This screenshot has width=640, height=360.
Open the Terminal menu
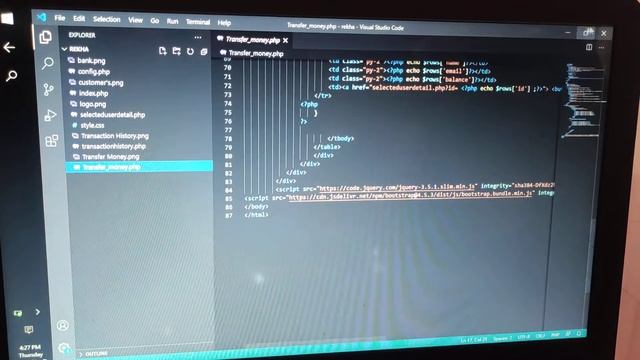[x=198, y=22]
